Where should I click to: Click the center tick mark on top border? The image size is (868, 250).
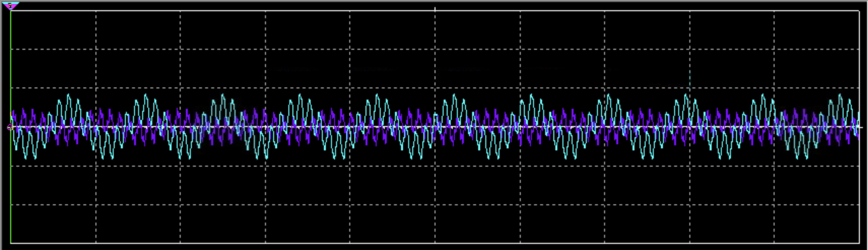(x=435, y=9)
